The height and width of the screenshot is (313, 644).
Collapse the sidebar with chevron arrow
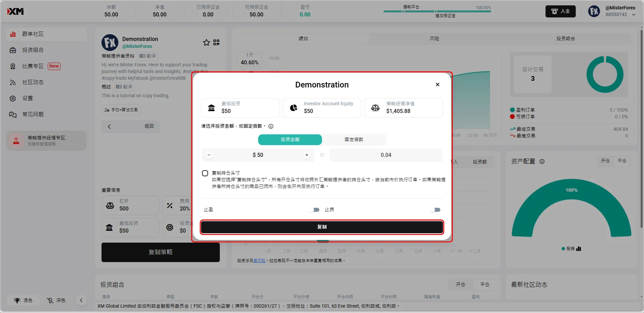pyautogui.click(x=81, y=300)
